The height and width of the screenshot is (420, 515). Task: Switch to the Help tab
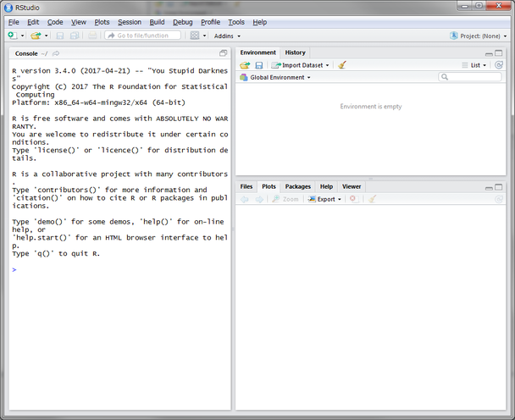pyautogui.click(x=326, y=186)
